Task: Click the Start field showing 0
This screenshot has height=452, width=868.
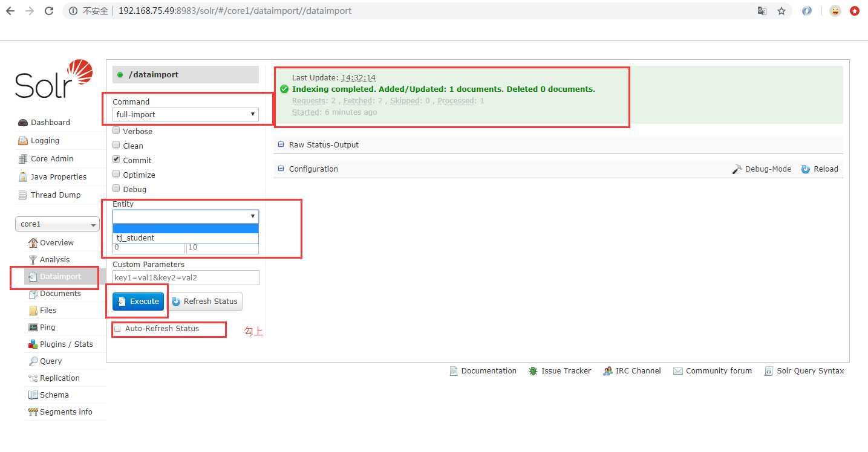Action: coord(149,248)
